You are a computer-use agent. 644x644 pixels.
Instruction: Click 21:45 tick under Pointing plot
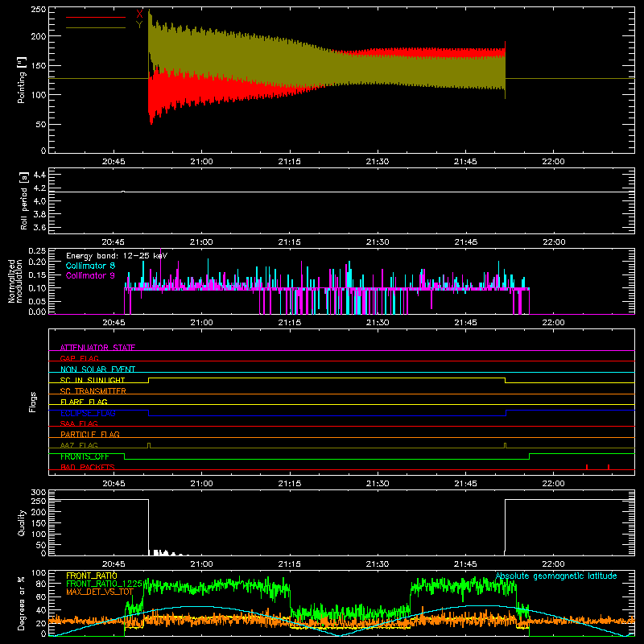coord(465,162)
